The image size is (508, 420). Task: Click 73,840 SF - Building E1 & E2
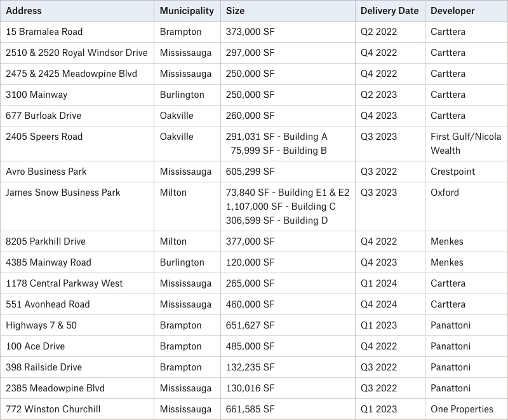(x=288, y=193)
